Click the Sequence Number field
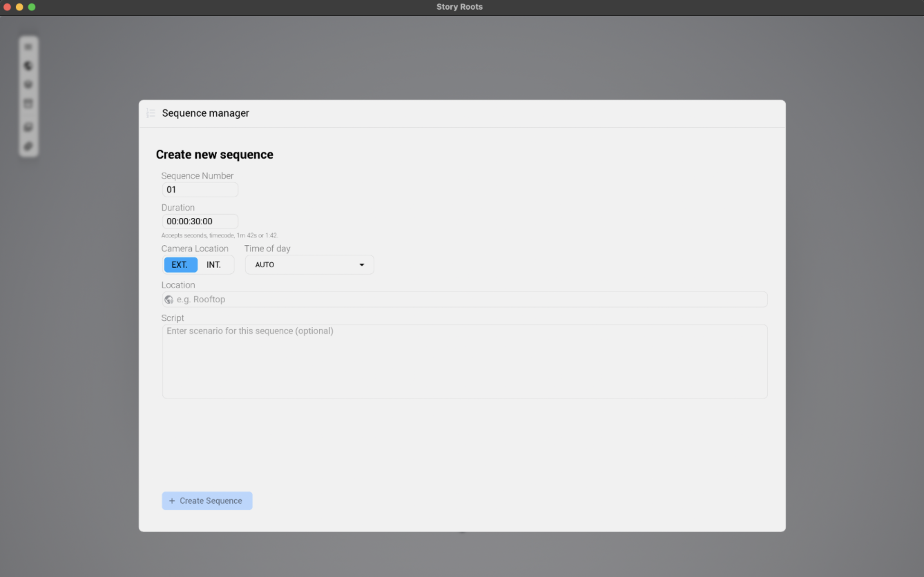Viewport: 924px width, 577px height. tap(200, 189)
